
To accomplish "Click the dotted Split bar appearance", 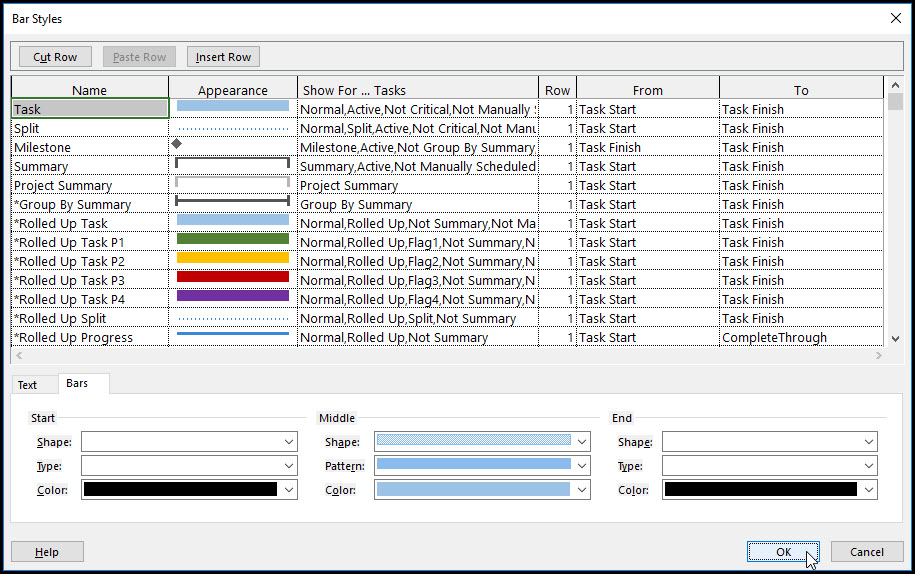I will (x=232, y=128).
